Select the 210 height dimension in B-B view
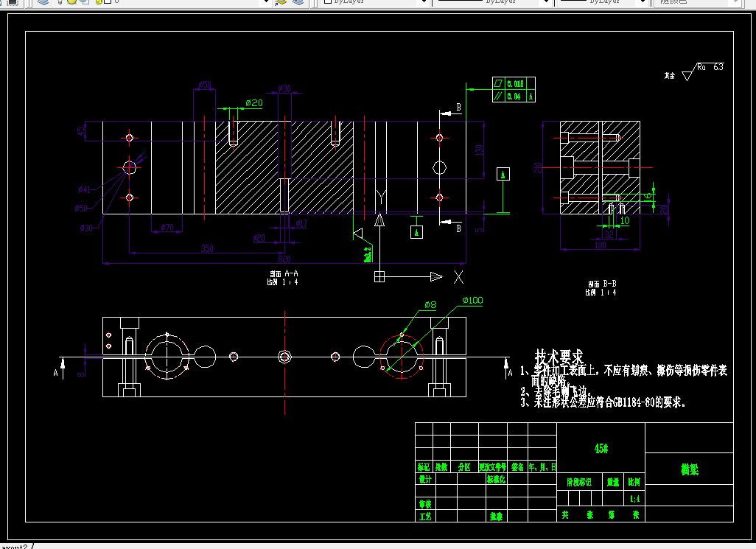Viewport: 756px width, 549px height. (538, 168)
